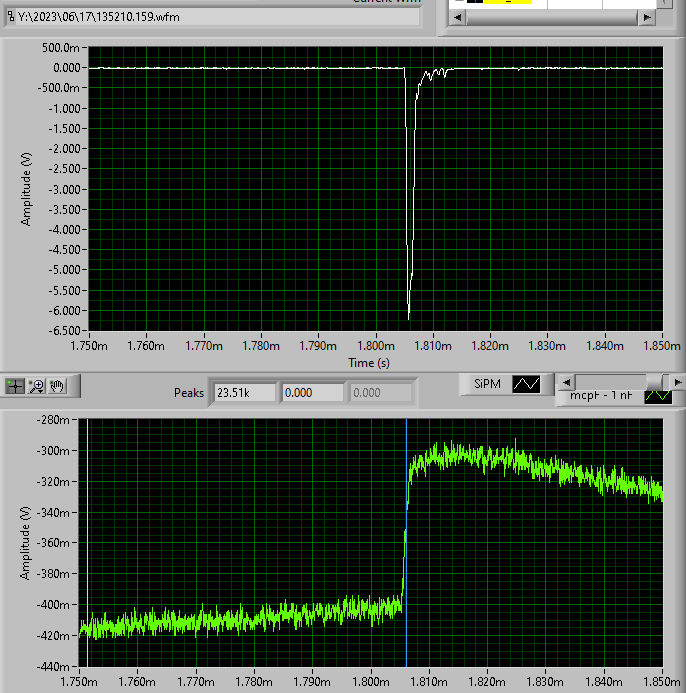Click the '1.800m' X-axis tick of upper graph
This screenshot has width=686, height=693.
376,346
